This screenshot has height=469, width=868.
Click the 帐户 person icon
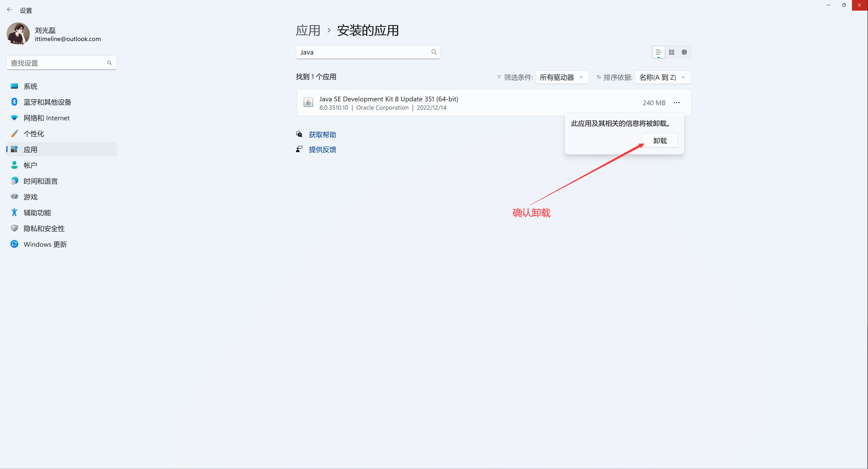coord(14,165)
